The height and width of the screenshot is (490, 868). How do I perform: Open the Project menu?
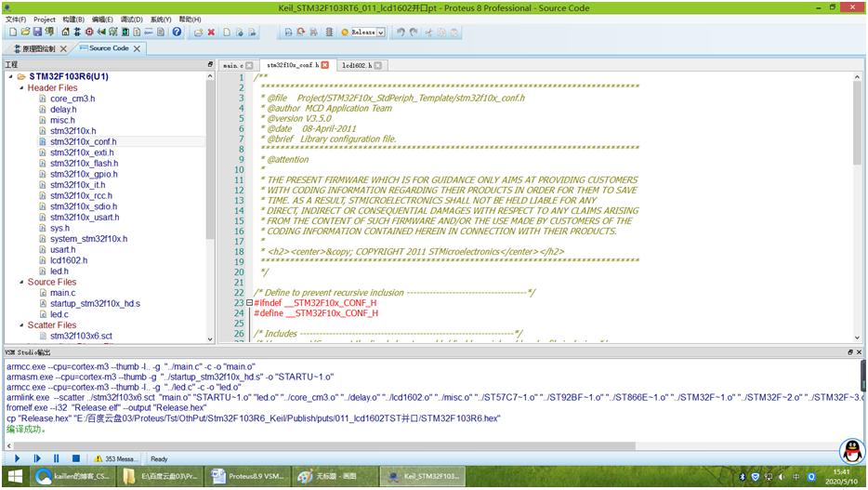coord(45,20)
